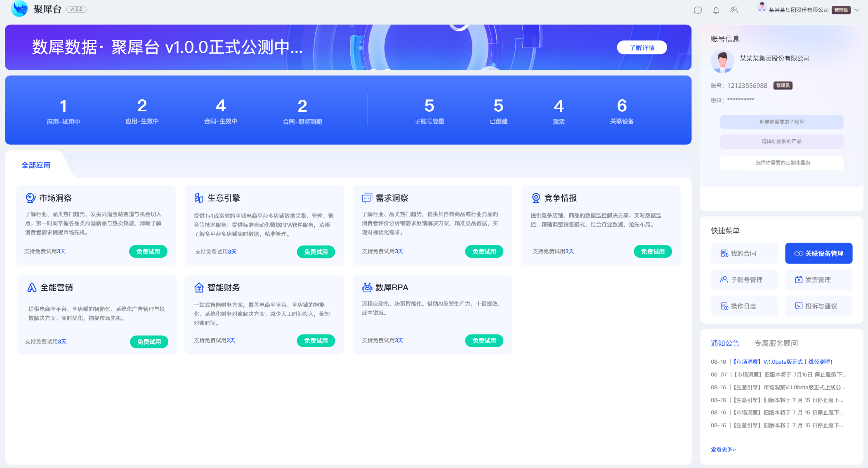Screen dimensions: 868x468
Task: Open 投诉与建议 quick menu item
Action: tap(818, 306)
